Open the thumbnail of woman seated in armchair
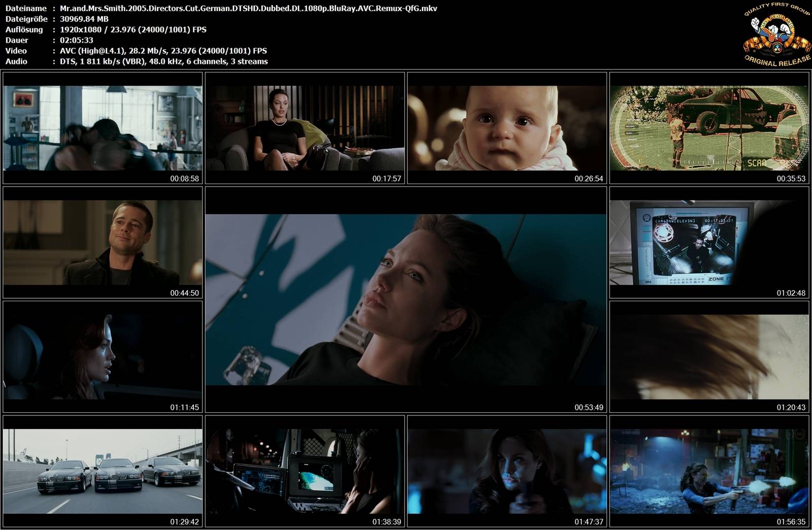 tap(304, 128)
